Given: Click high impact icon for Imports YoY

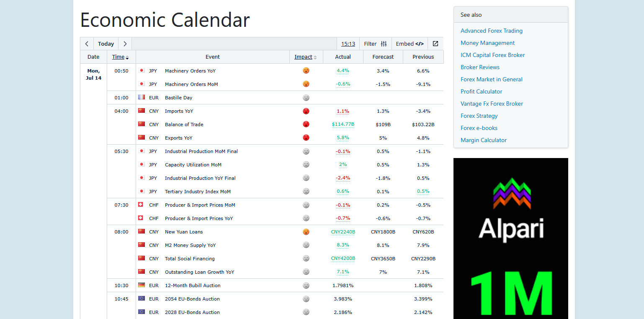Looking at the screenshot, I should pyautogui.click(x=306, y=111).
